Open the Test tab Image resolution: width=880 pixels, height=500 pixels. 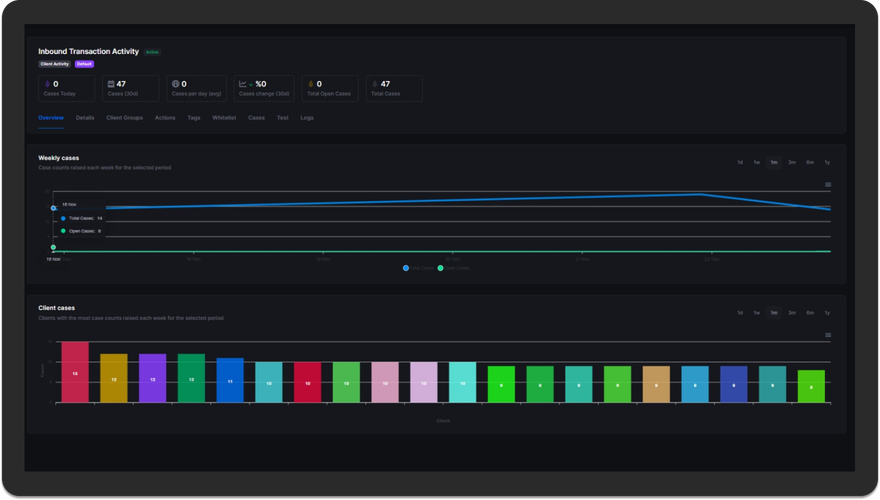pos(282,118)
